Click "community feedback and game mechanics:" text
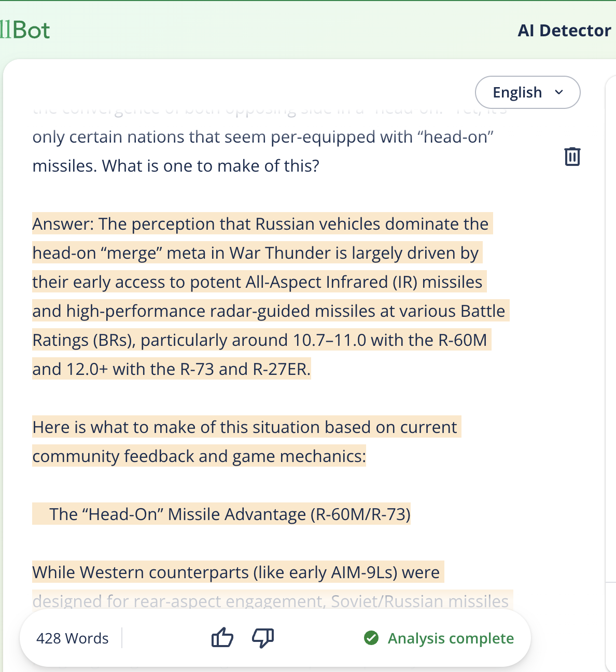The image size is (616, 672). point(199,456)
